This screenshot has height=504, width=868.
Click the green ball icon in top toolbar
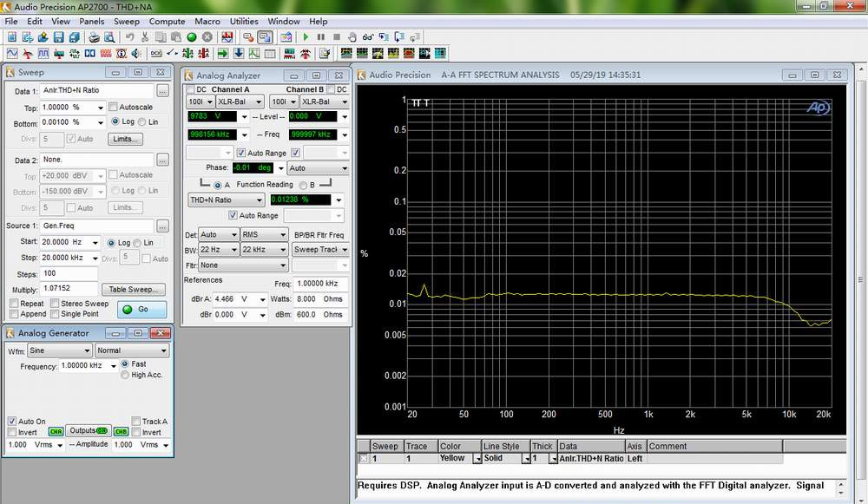click(191, 37)
